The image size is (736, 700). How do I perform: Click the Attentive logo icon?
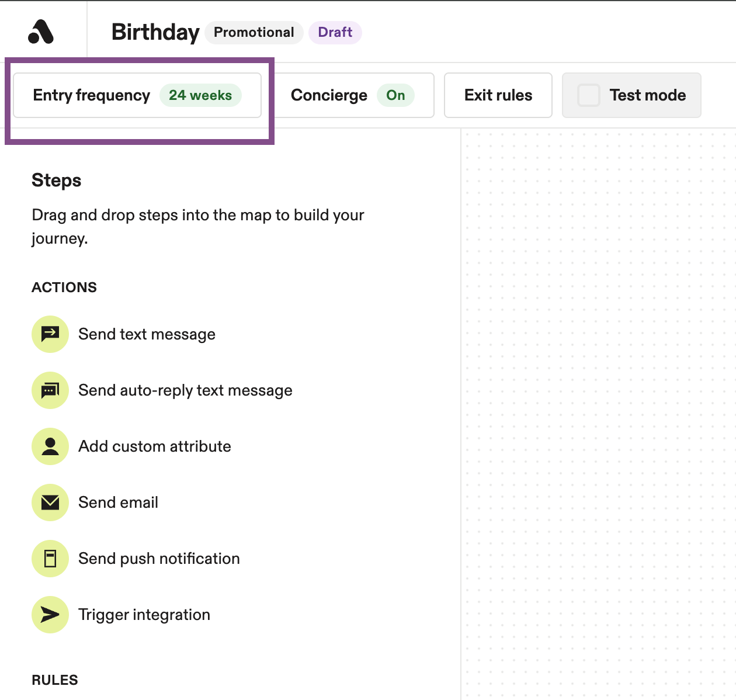41,32
